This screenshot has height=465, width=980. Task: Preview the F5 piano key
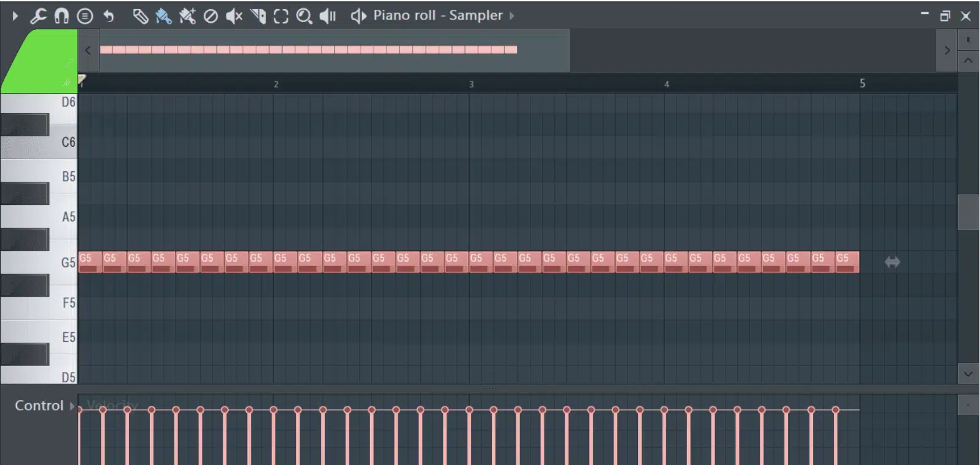point(64,303)
